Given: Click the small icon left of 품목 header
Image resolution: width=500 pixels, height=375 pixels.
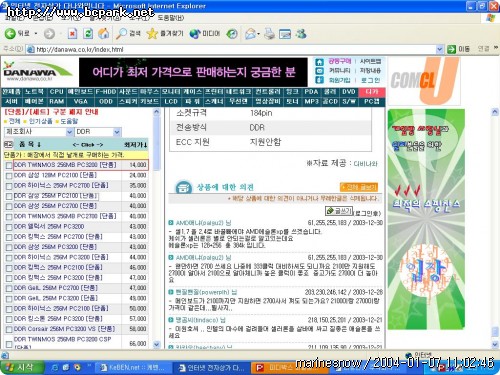Looking at the screenshot, I should click(8, 144).
